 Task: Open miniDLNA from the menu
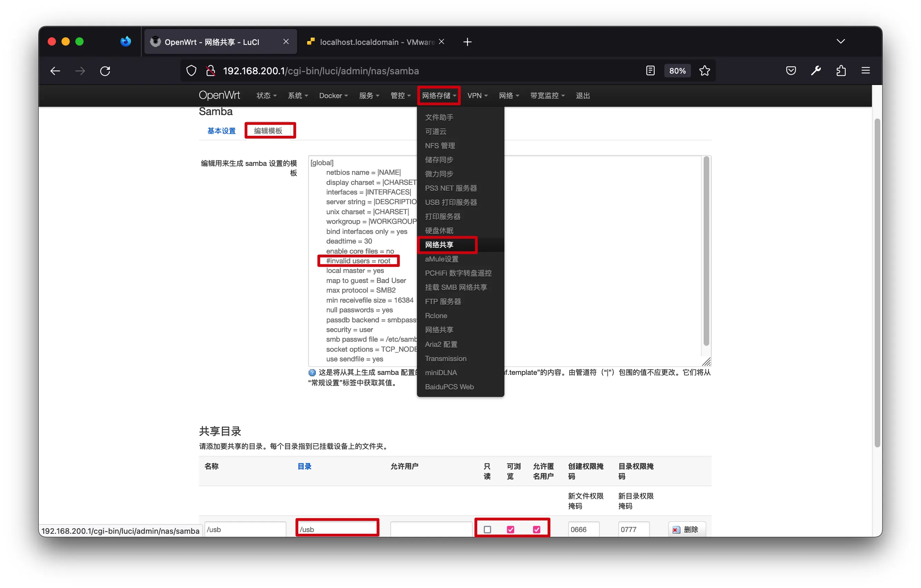point(460,373)
